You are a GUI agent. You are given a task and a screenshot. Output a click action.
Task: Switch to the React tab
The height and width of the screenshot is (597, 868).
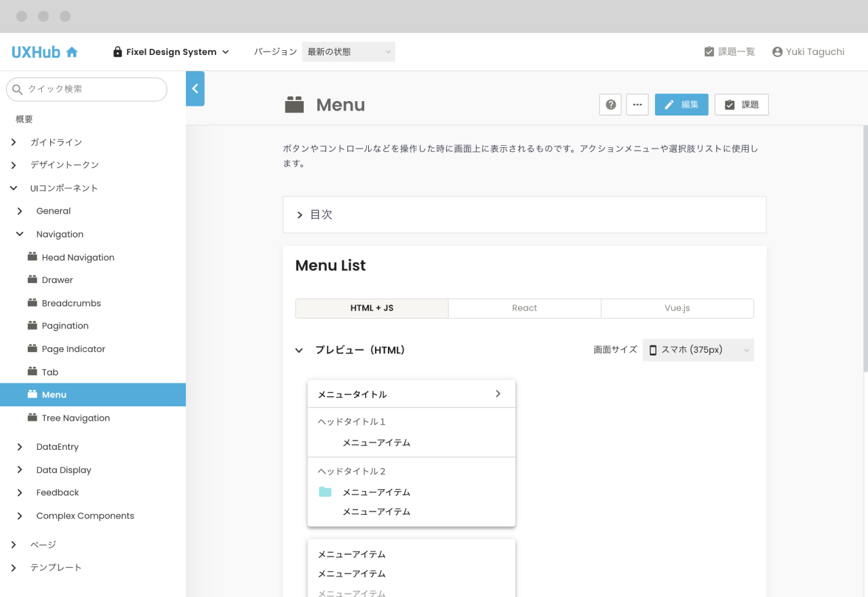pos(524,308)
